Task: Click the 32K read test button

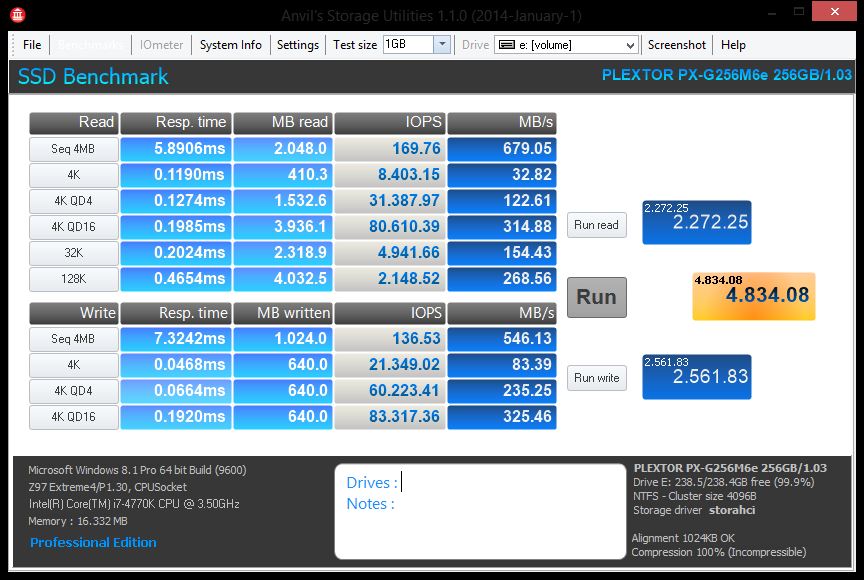Action: point(74,252)
